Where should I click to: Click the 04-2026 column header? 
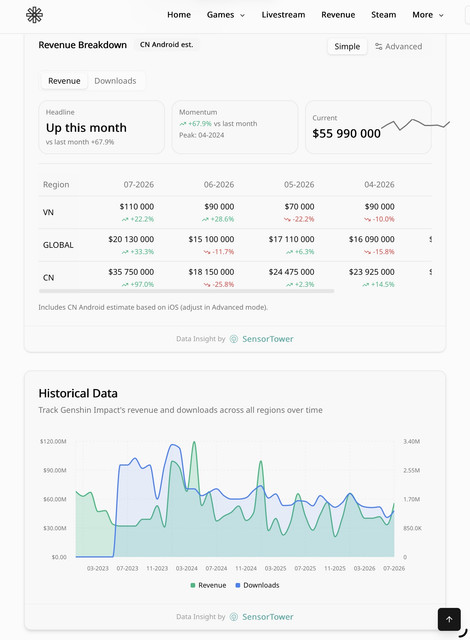click(379, 184)
